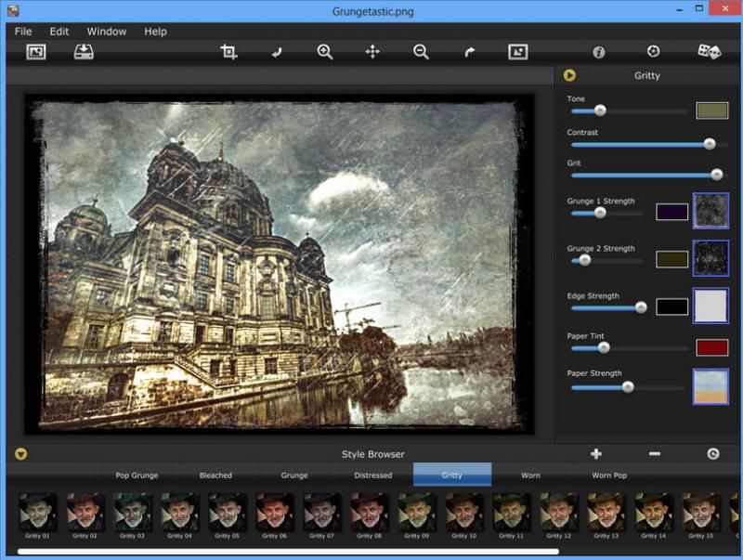Click the info icon
The image size is (743, 560).
pyautogui.click(x=599, y=52)
